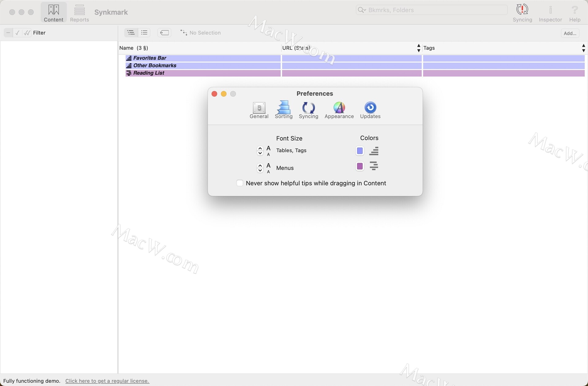Screen dimensions: 588x386
Task: Open General preferences tab
Action: (259, 110)
